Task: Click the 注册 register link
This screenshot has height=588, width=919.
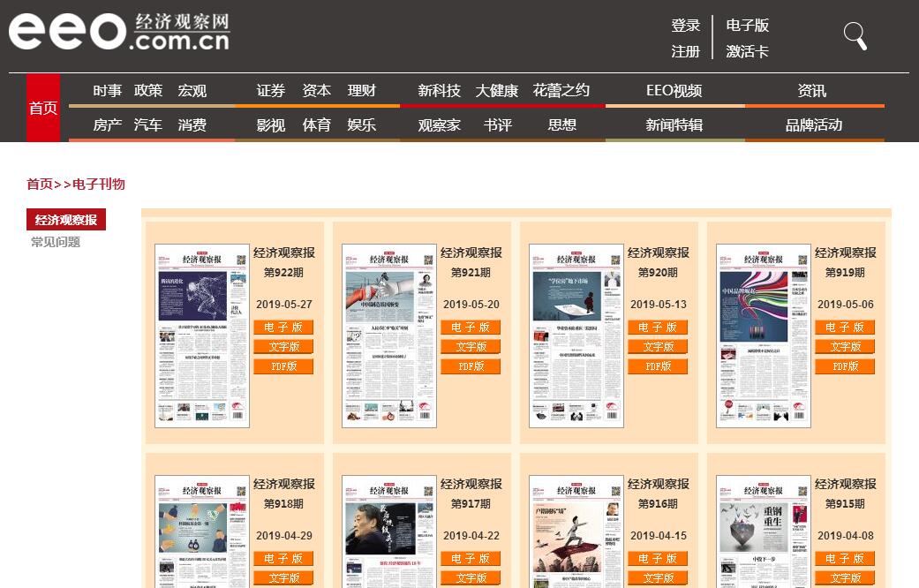Action: [x=685, y=51]
